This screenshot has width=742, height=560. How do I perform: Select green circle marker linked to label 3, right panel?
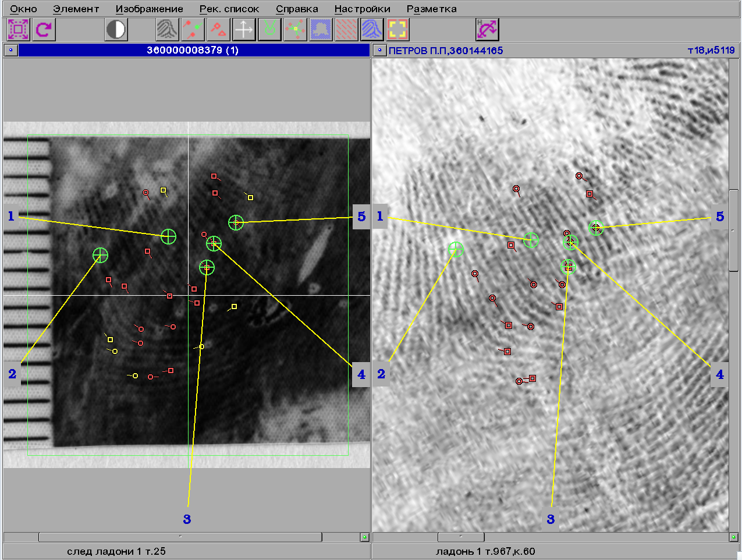(568, 267)
